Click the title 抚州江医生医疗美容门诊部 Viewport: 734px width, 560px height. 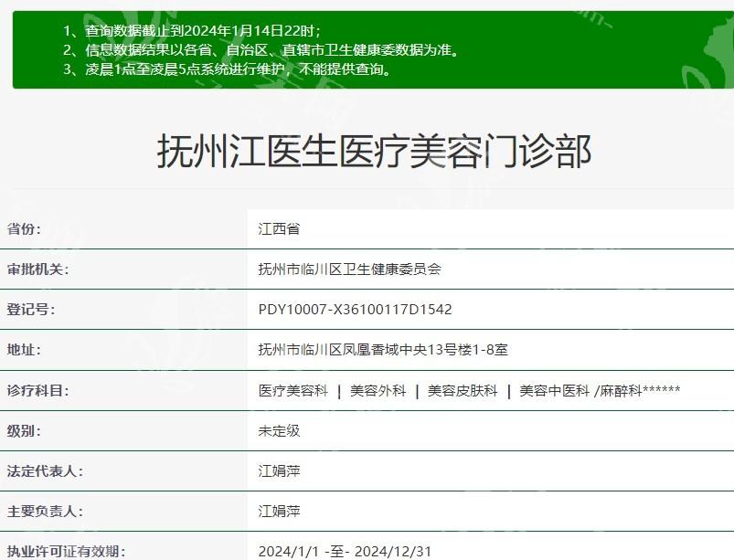(374, 151)
